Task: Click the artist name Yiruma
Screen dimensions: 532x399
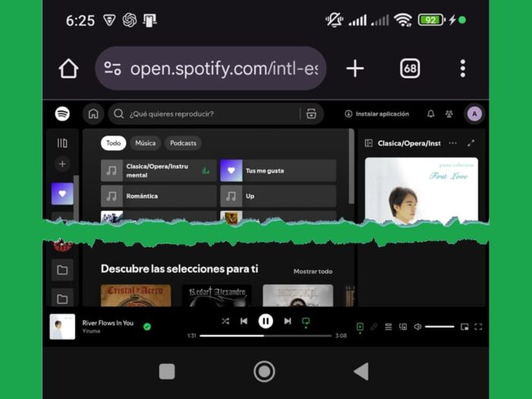Action: [x=91, y=331]
